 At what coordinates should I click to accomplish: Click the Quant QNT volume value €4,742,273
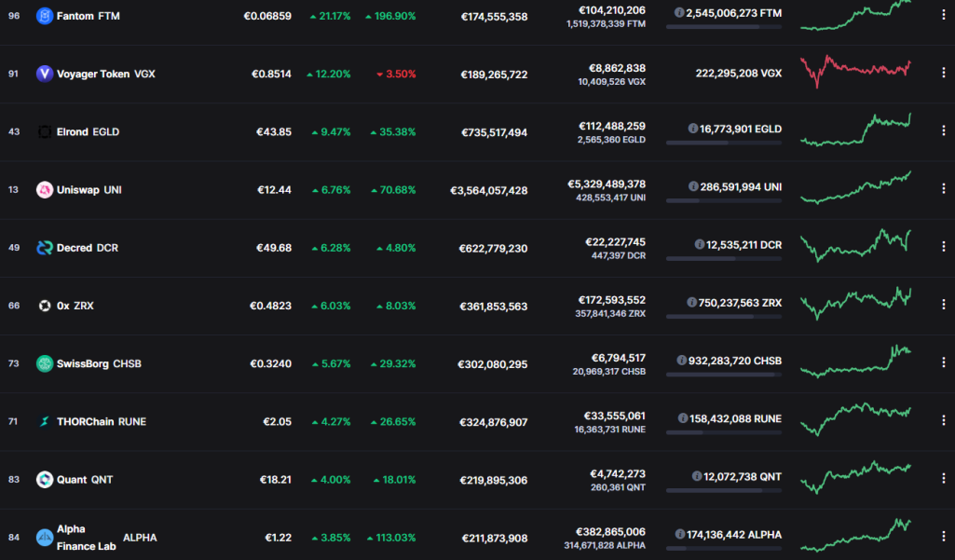[618, 473]
